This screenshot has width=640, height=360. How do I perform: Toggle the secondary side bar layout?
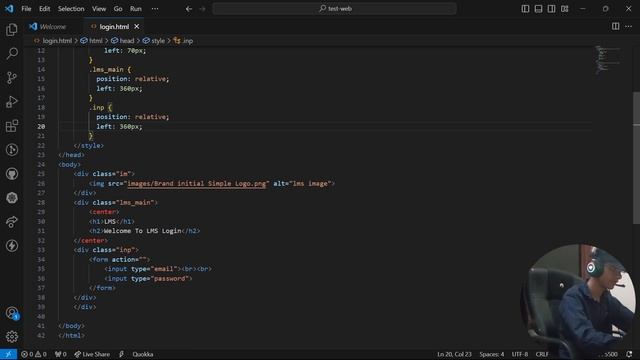point(551,9)
